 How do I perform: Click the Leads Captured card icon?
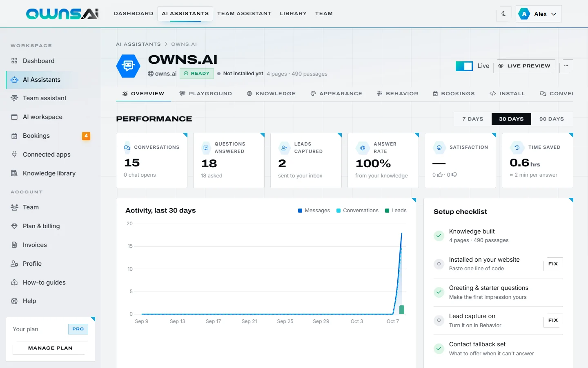(x=284, y=148)
